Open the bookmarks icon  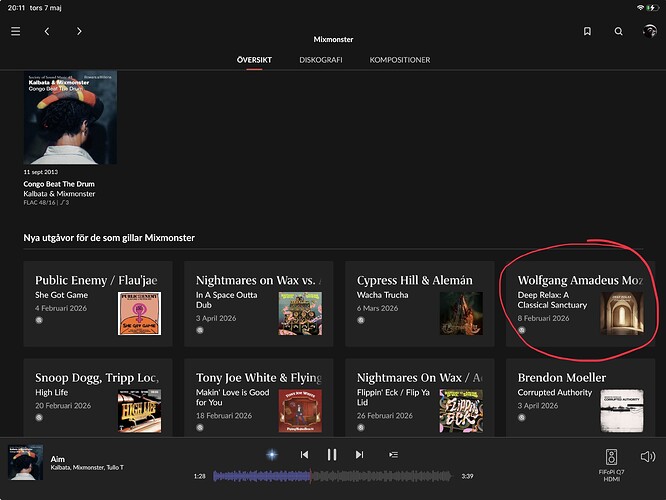(587, 31)
